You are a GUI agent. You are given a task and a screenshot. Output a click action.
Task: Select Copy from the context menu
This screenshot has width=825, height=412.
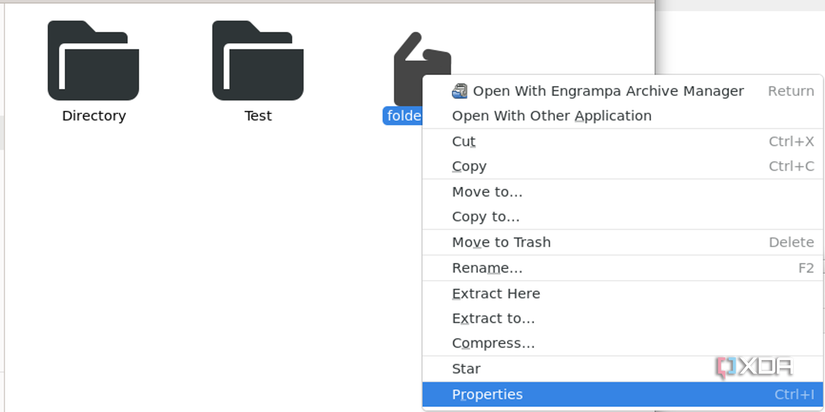pos(469,166)
